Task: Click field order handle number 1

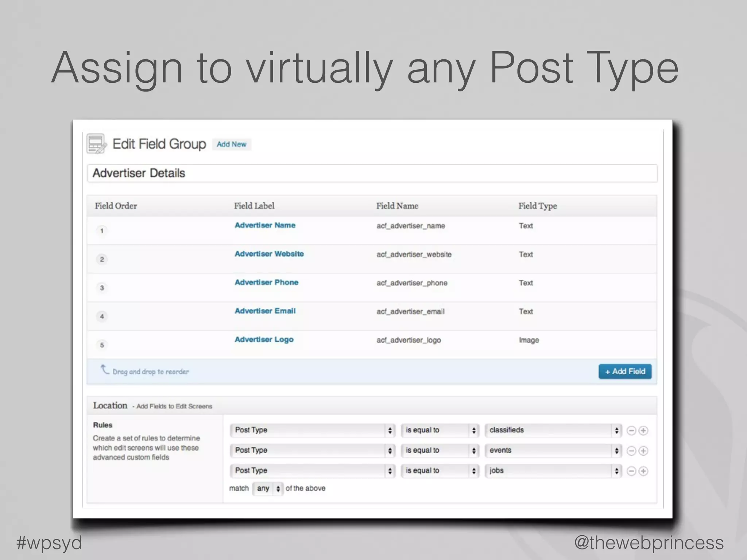Action: click(x=102, y=231)
